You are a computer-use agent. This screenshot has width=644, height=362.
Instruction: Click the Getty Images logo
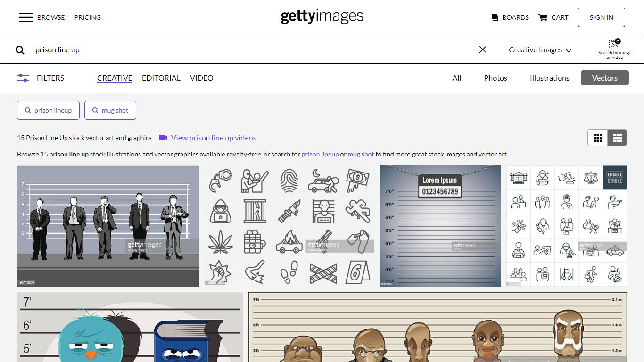point(322,17)
